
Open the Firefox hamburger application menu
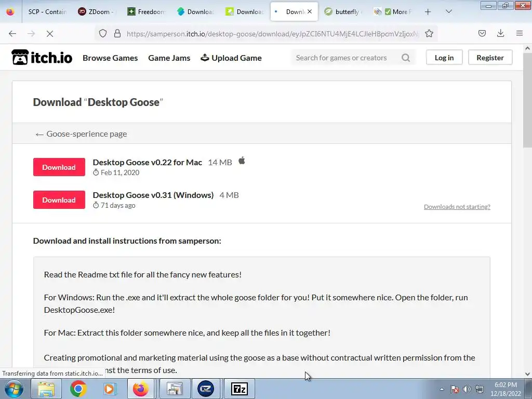pos(519,33)
